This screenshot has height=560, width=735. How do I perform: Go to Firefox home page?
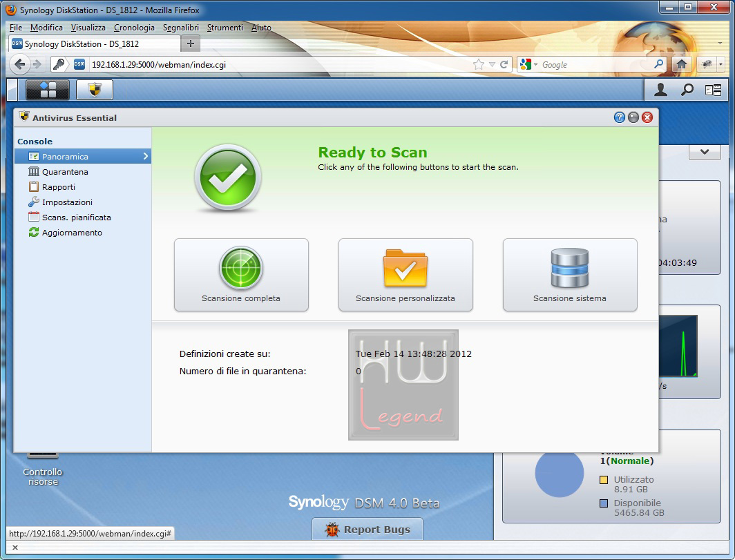pyautogui.click(x=682, y=64)
